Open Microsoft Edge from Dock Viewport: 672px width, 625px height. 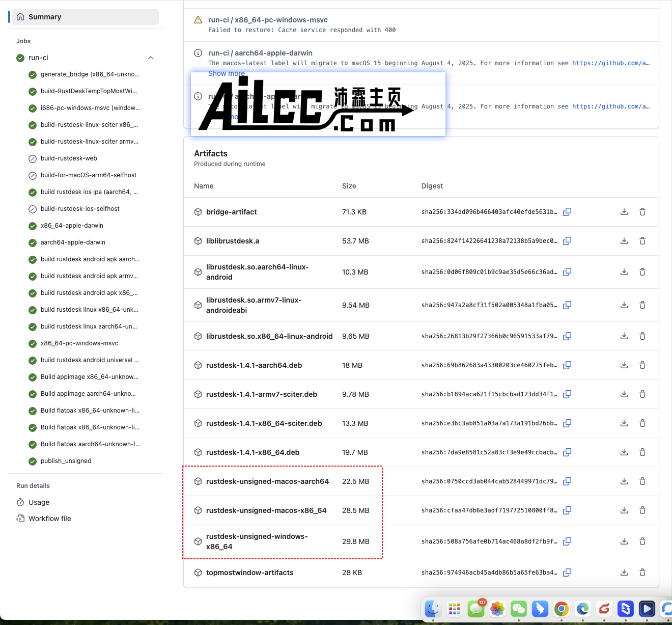[583, 609]
